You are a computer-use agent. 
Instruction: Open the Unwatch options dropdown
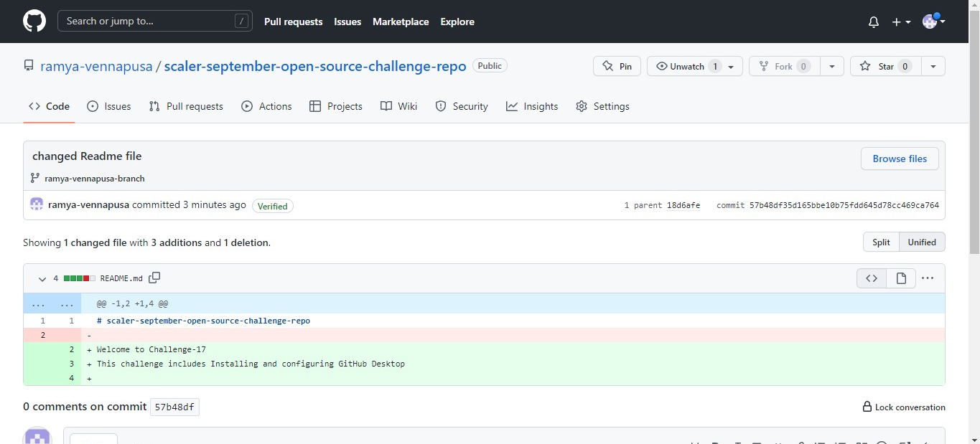point(731,65)
